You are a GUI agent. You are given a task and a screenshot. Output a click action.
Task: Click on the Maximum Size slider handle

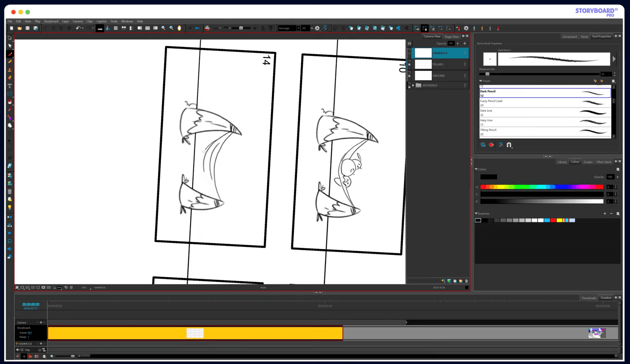coord(487,74)
